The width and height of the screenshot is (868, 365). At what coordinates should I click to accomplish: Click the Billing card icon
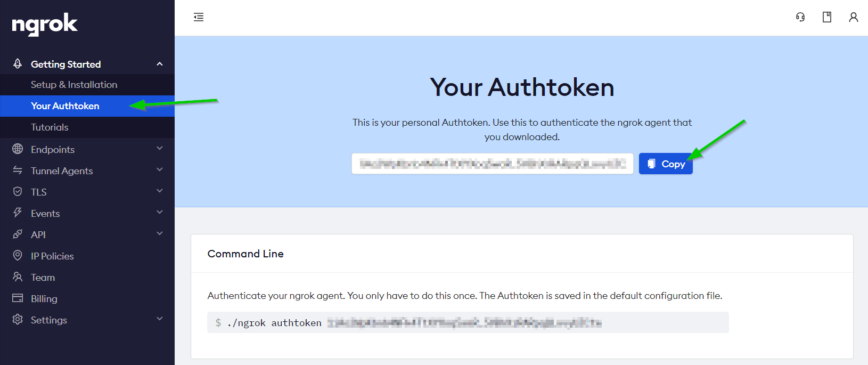pyautogui.click(x=18, y=298)
